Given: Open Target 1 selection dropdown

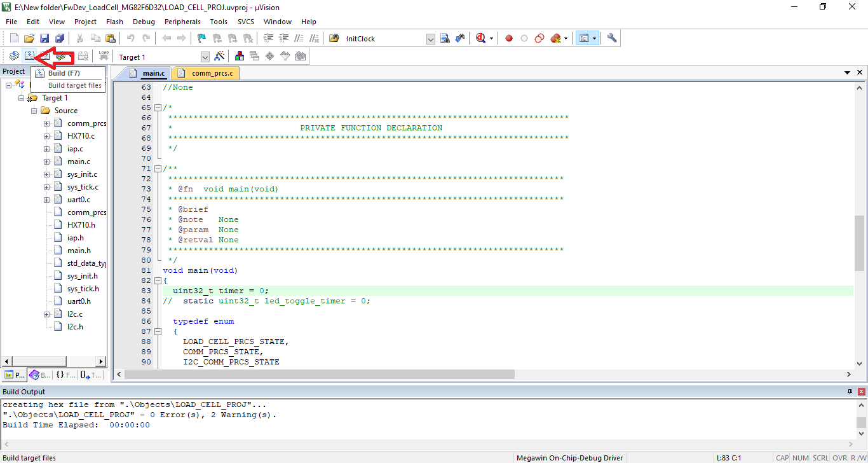Looking at the screenshot, I should [205, 57].
